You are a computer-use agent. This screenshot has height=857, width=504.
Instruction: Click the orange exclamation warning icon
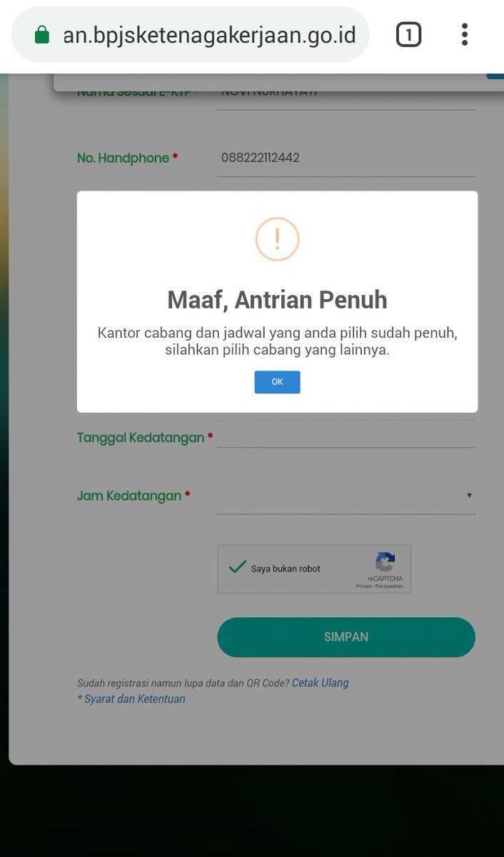point(277,239)
